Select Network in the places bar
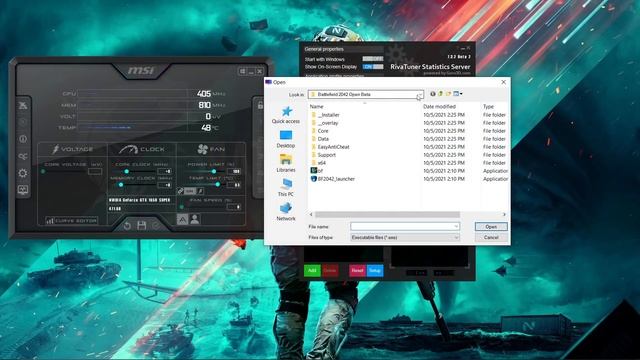Screen dimensions: 640x360 click(286, 212)
